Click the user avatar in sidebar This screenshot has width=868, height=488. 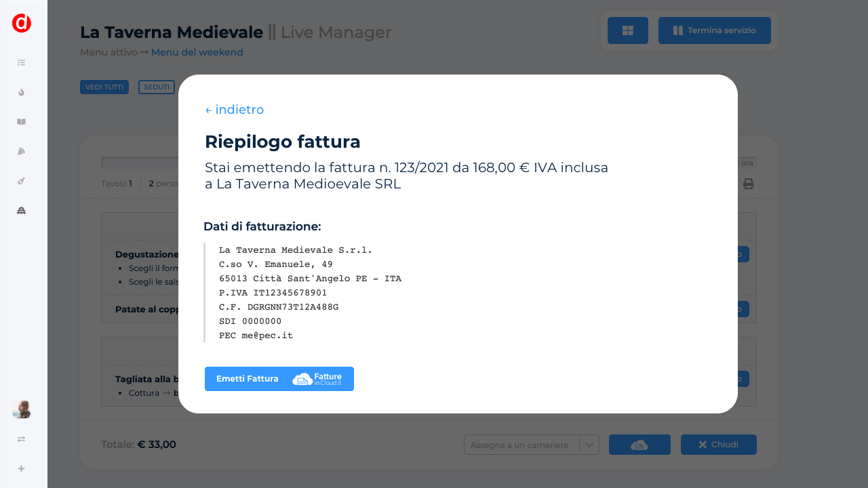[x=22, y=409]
